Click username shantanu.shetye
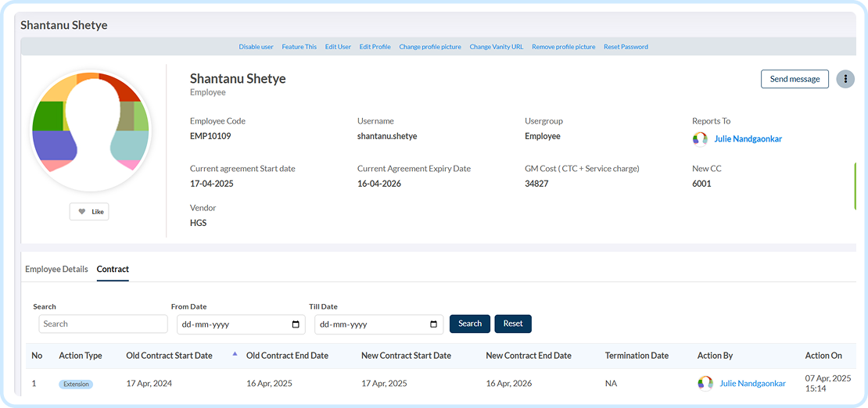868x408 pixels. click(x=387, y=136)
